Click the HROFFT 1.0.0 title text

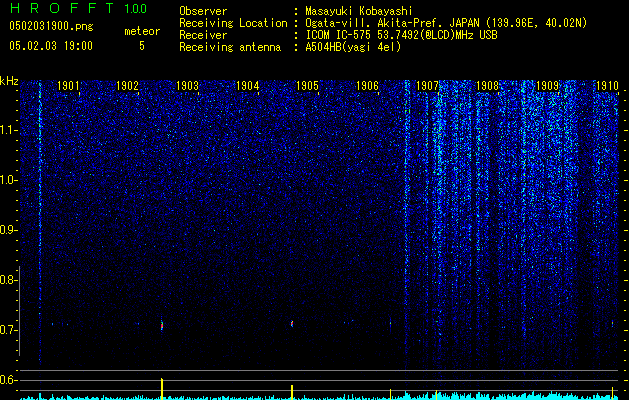pyautogui.click(x=78, y=8)
